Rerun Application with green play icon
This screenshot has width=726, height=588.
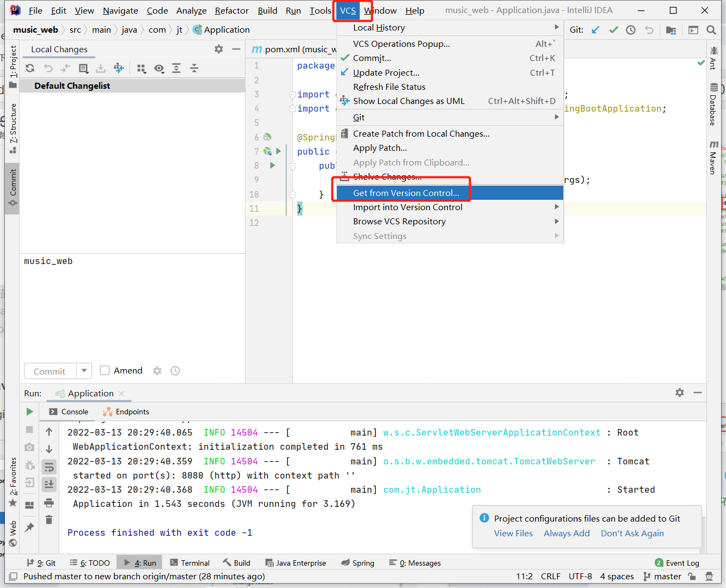point(30,412)
